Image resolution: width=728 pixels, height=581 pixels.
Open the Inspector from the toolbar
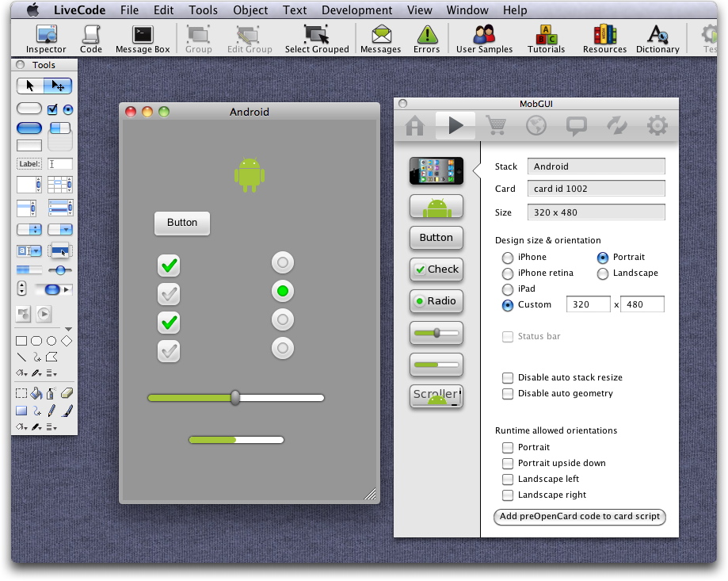(x=46, y=38)
